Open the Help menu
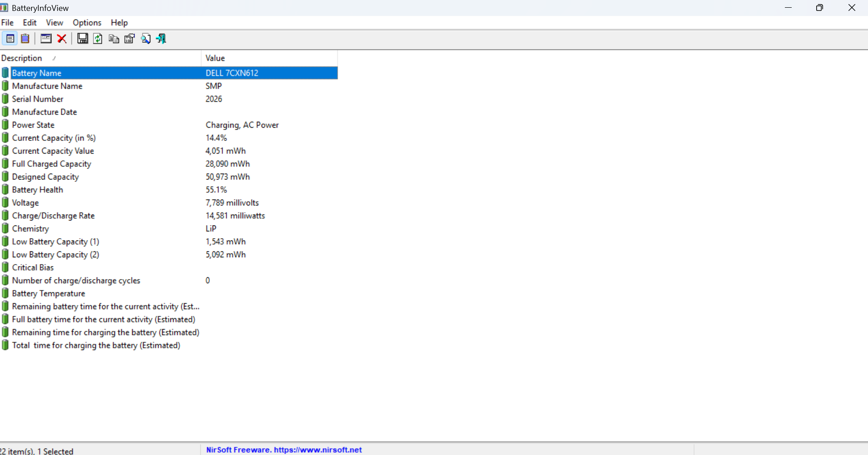This screenshot has width=868, height=455. click(x=119, y=23)
